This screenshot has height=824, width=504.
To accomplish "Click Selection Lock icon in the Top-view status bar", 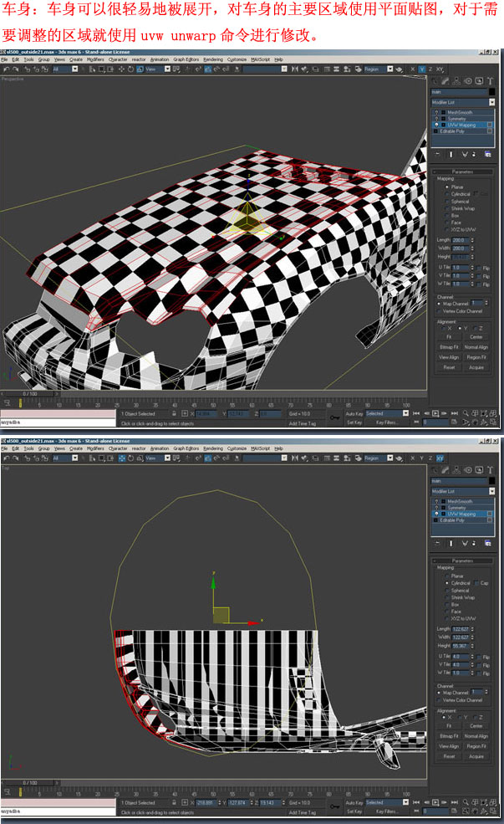I will 174,802.
